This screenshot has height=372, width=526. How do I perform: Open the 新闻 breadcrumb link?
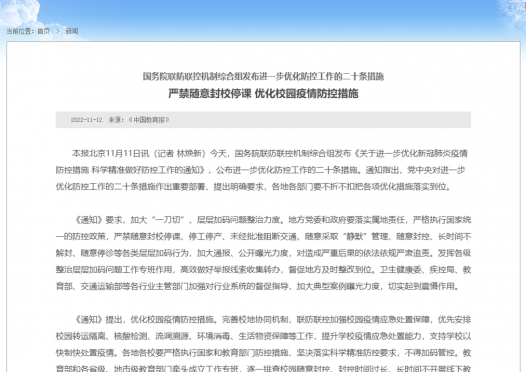(x=72, y=31)
